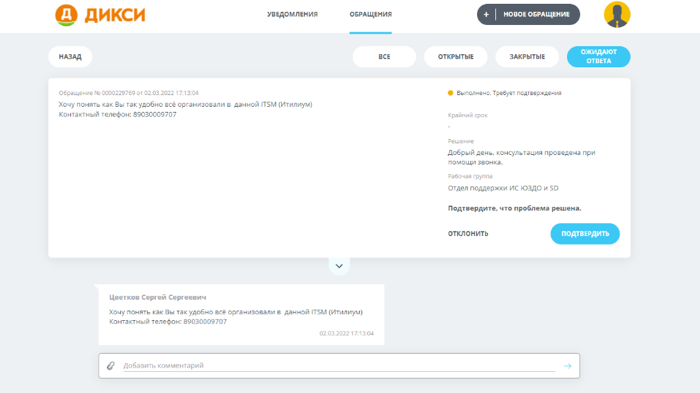This screenshot has width=700, height=393.
Task: Click the Дикси logo
Action: tap(100, 15)
